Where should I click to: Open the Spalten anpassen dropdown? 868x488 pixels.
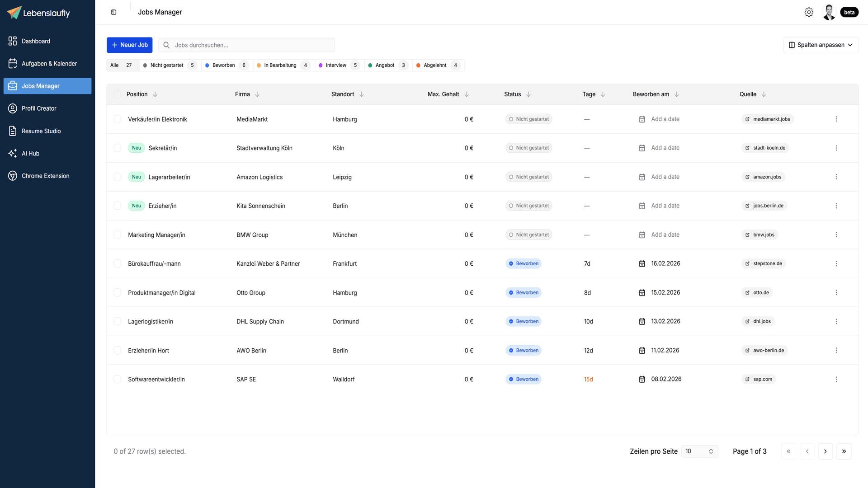tap(821, 45)
